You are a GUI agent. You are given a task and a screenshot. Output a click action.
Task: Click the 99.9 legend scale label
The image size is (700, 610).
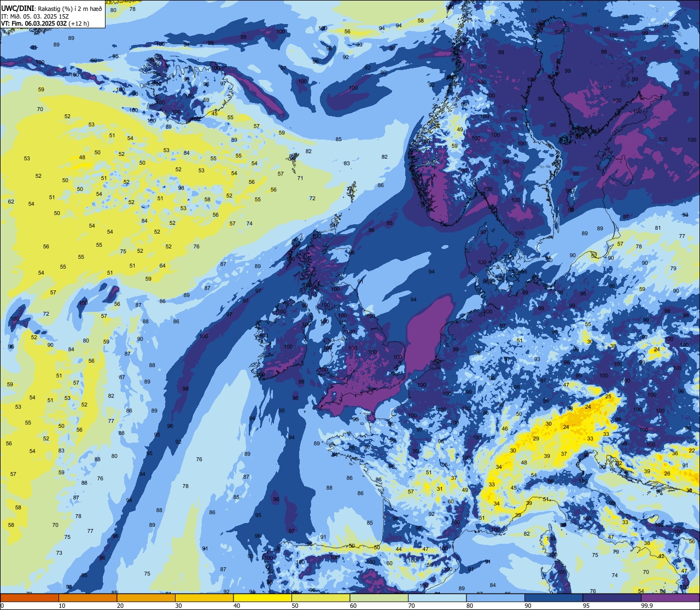(x=647, y=606)
